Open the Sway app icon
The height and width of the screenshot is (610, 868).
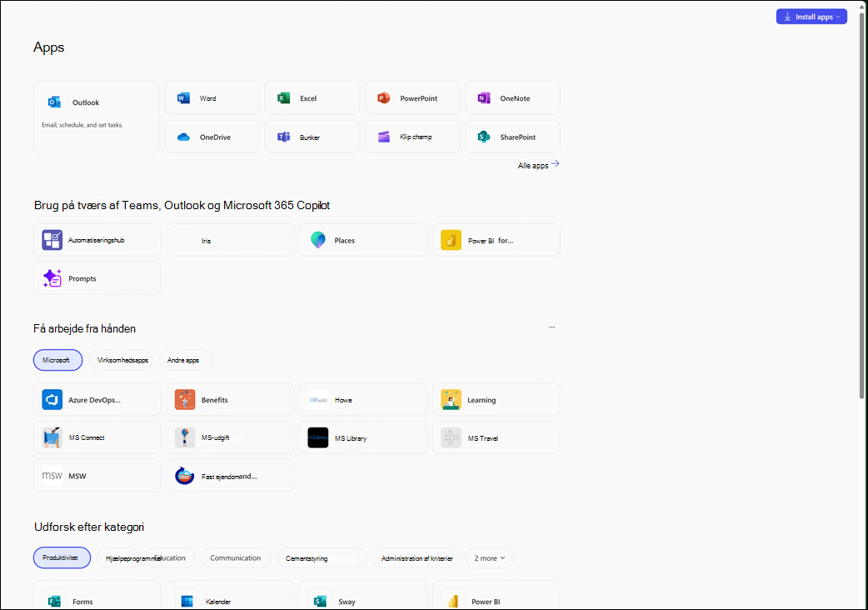coord(320,601)
